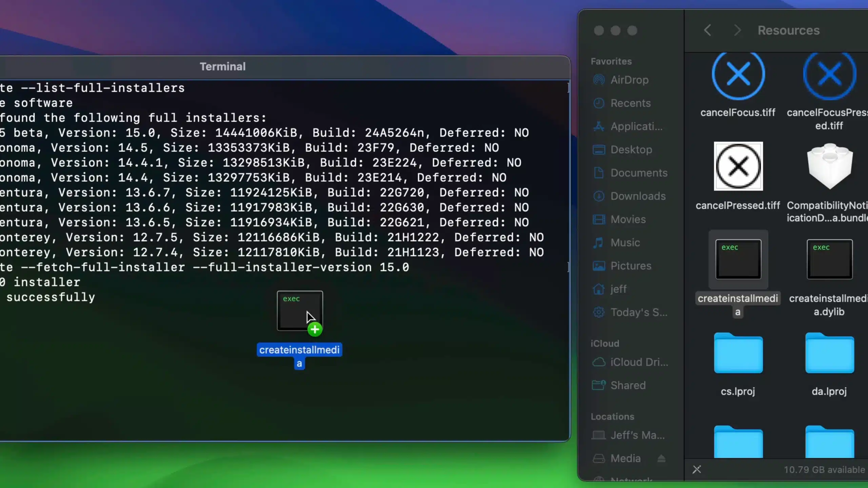868x488 pixels.
Task: Click Finder back navigation arrow
Action: (707, 30)
